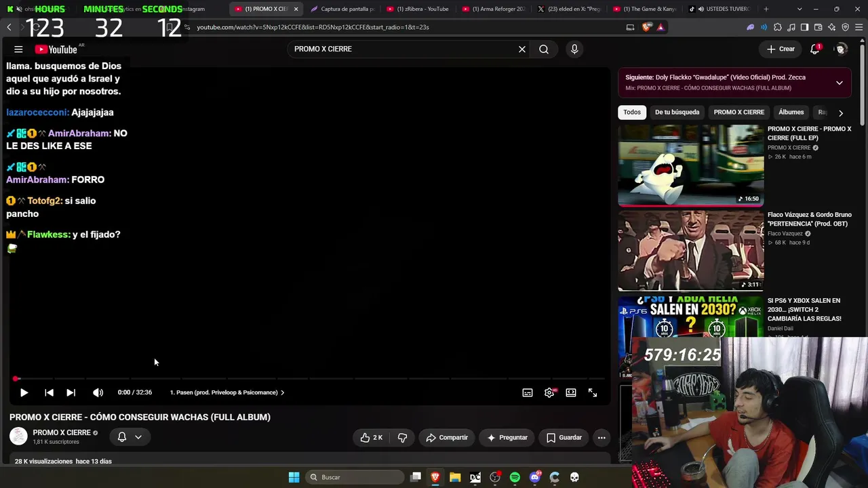Seek on the video progress bar
Viewport: 868px width, 488px height.
309,378
